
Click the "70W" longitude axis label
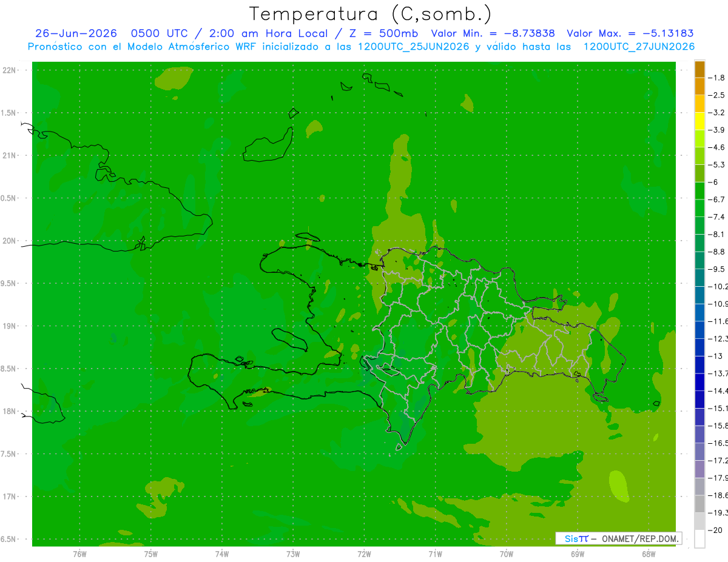pyautogui.click(x=506, y=554)
